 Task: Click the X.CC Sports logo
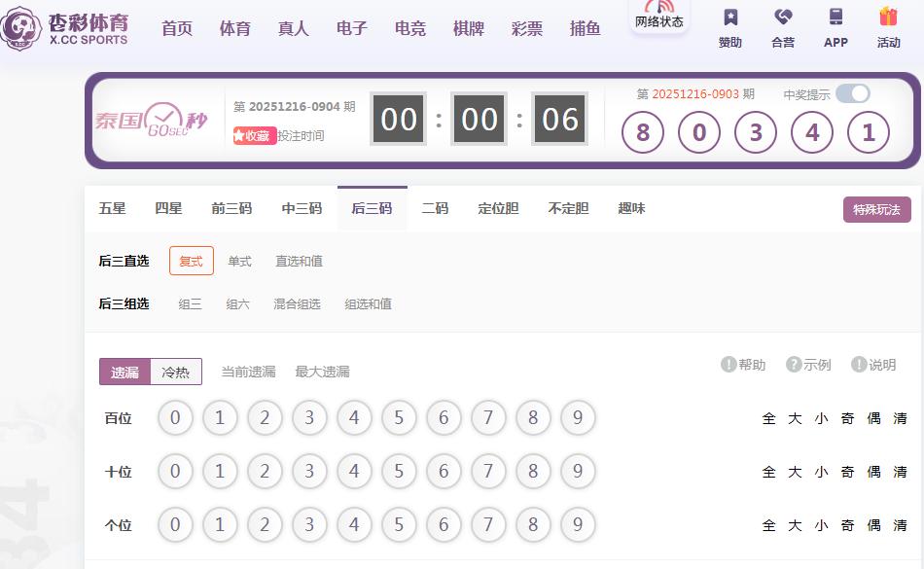coord(65,27)
